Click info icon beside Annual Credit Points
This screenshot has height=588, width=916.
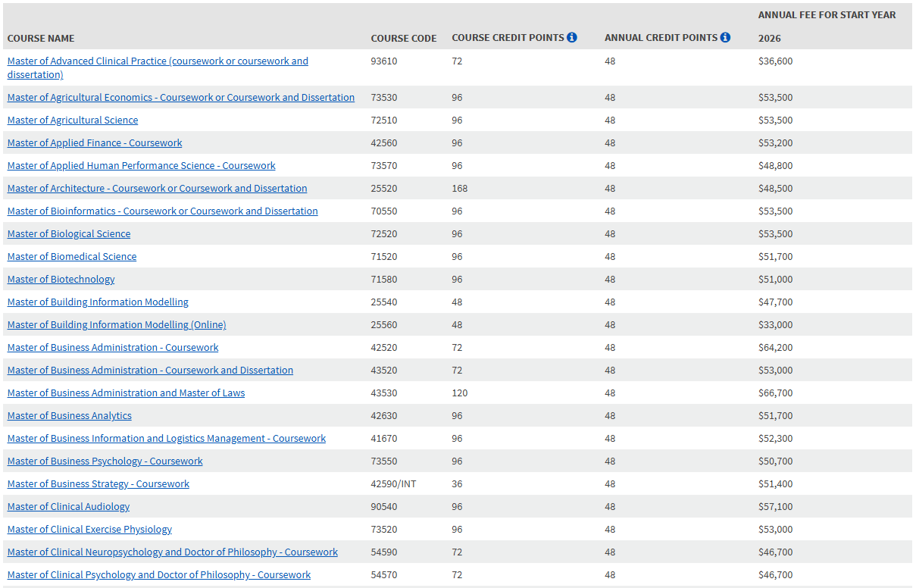[x=725, y=38]
